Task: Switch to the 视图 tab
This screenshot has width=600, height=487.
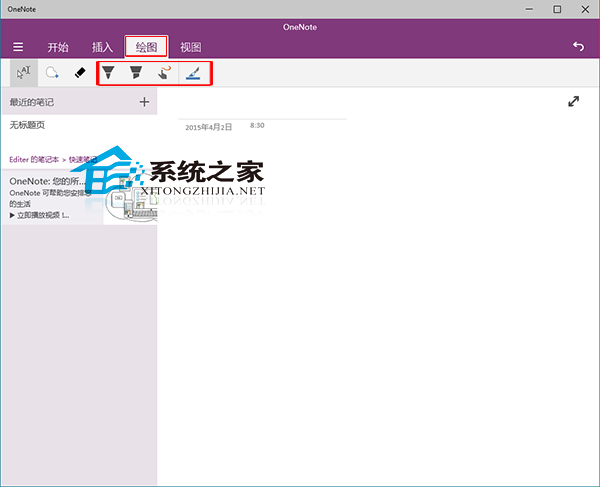Action: tap(191, 47)
